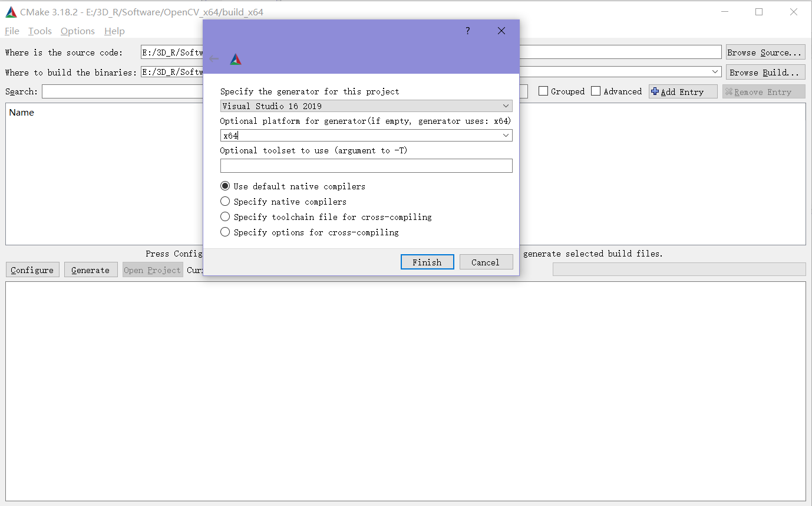Close the generator dialog with the X
Image resolution: width=812 pixels, height=506 pixels.
pos(501,31)
